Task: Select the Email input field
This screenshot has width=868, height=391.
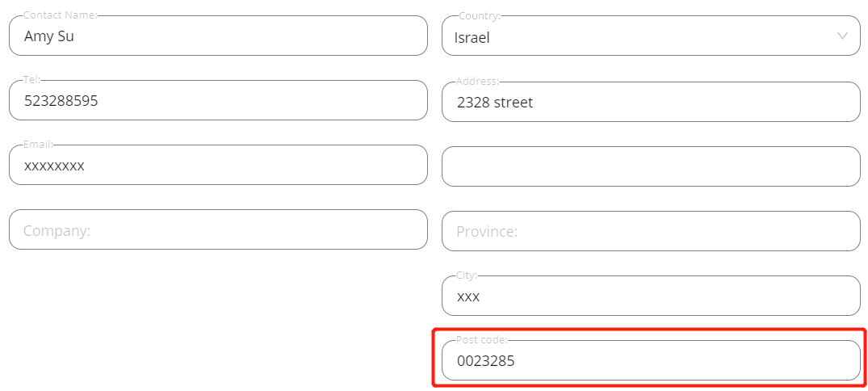Action: point(218,165)
